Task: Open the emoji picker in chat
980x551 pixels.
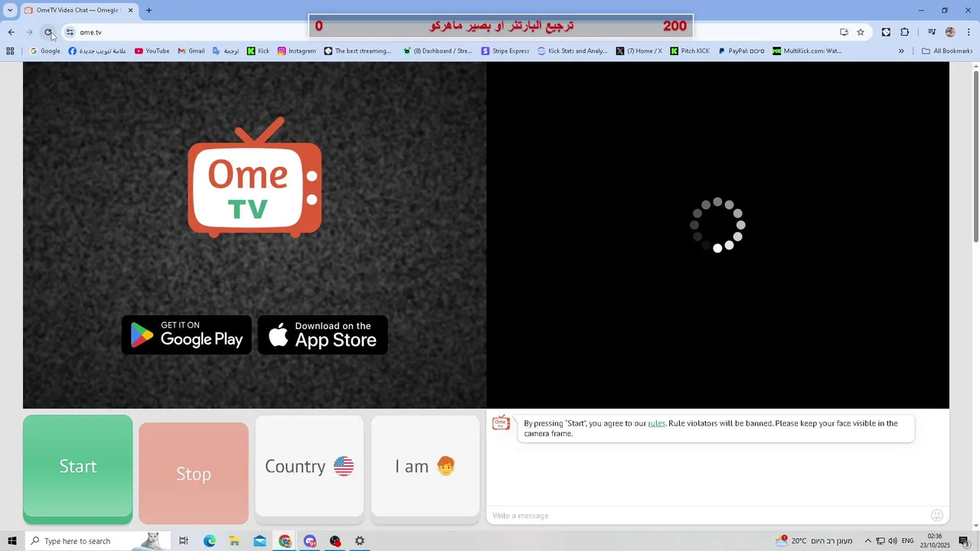Action: pyautogui.click(x=936, y=516)
